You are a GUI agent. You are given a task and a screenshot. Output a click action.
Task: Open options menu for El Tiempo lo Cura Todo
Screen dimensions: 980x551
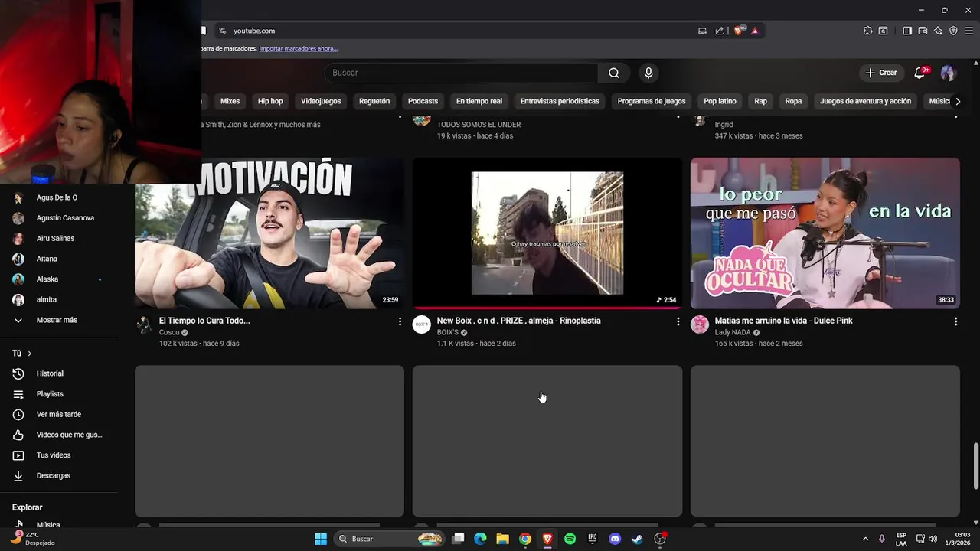click(x=400, y=322)
